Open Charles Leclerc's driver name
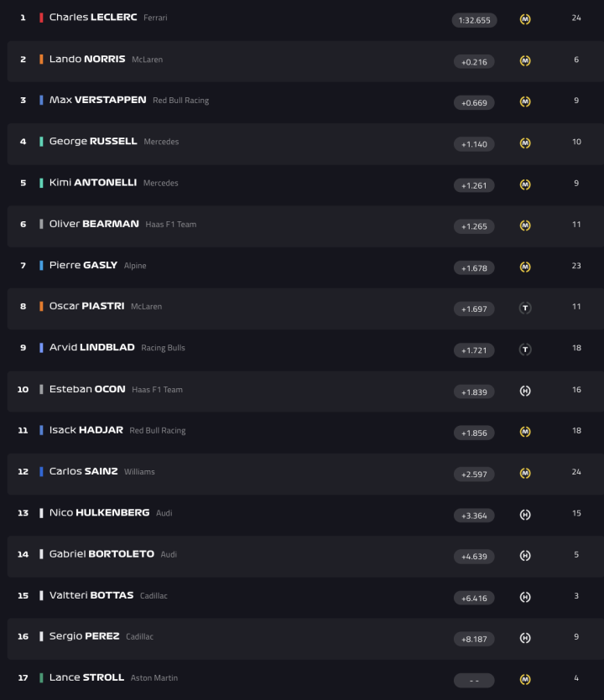The height and width of the screenshot is (700, 604). coord(93,18)
